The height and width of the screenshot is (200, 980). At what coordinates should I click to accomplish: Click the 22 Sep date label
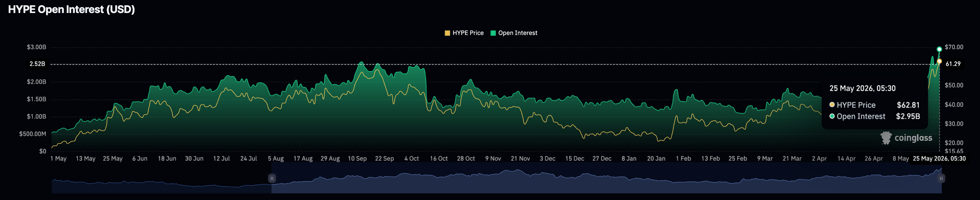point(384,159)
